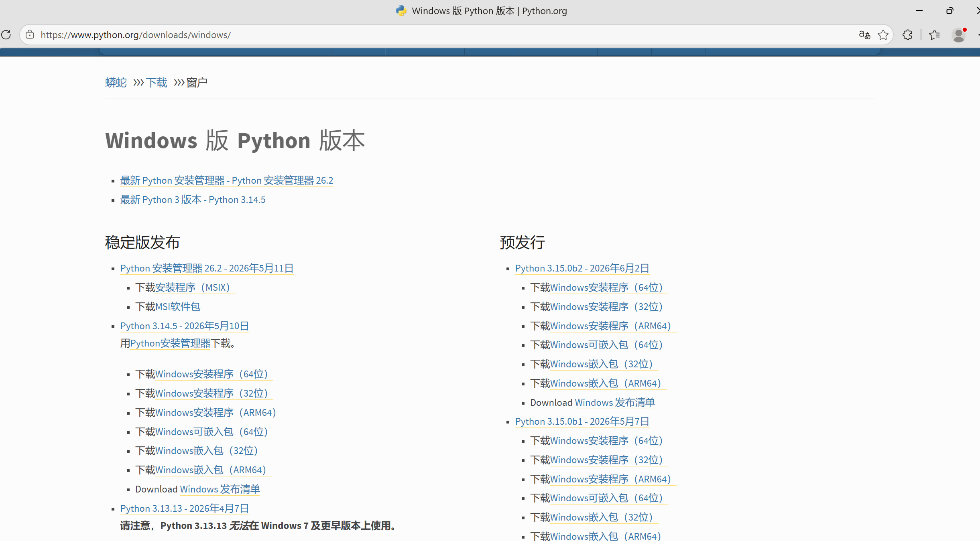
Task: Click the Python favicon in title bar
Action: tap(401, 11)
